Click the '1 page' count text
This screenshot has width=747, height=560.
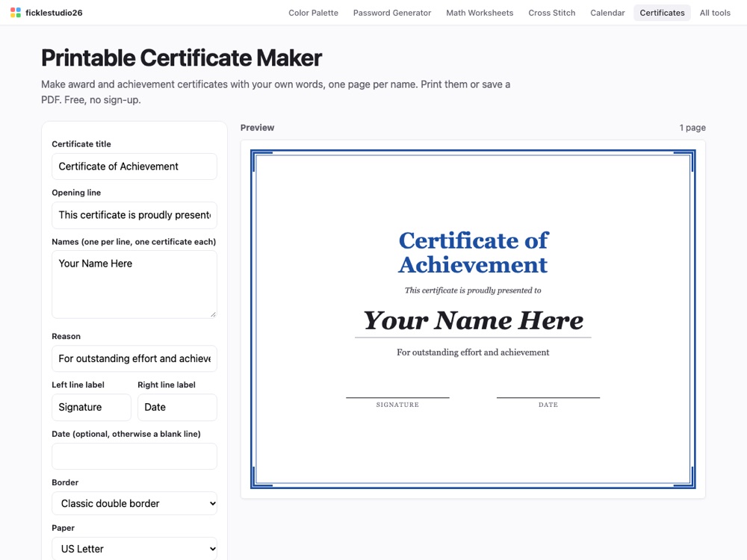coord(692,128)
